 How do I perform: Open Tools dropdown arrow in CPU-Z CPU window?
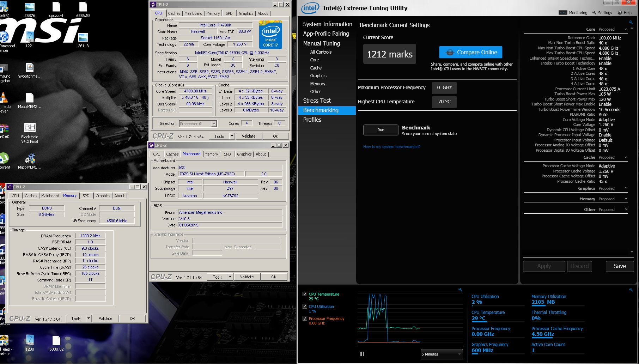click(232, 136)
